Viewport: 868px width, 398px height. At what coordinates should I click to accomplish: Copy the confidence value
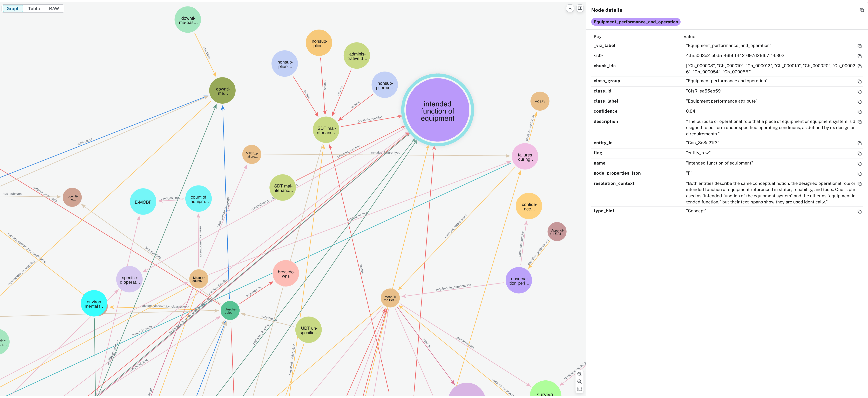tap(859, 112)
